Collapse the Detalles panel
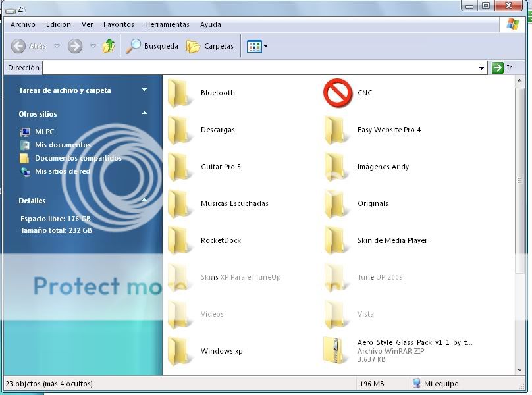532x395 pixels. click(144, 201)
